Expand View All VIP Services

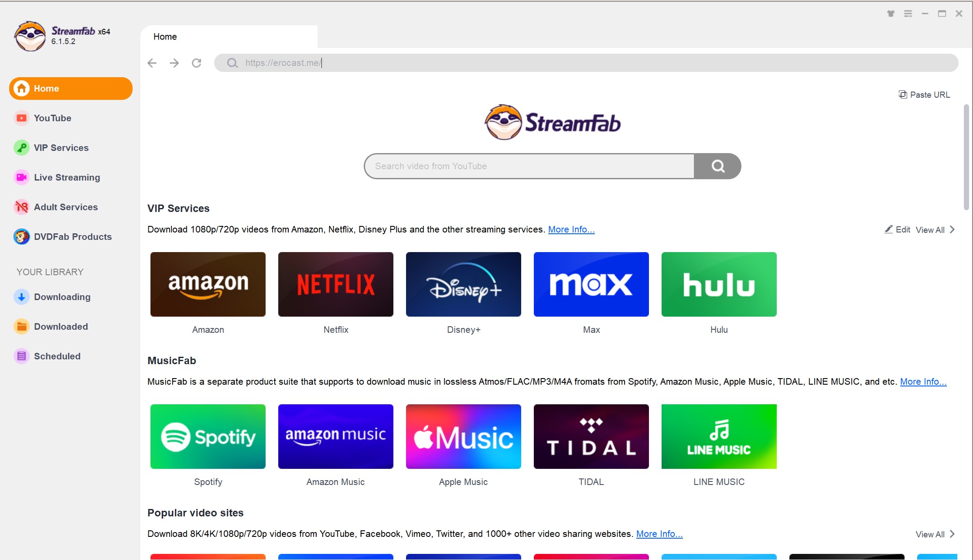click(935, 230)
